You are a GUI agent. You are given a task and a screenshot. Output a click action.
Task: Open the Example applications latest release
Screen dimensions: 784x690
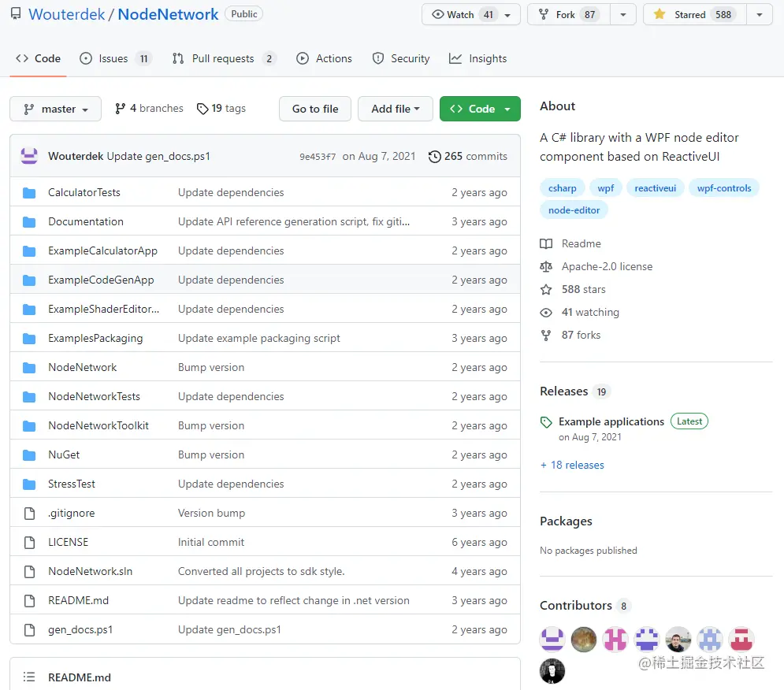611,421
